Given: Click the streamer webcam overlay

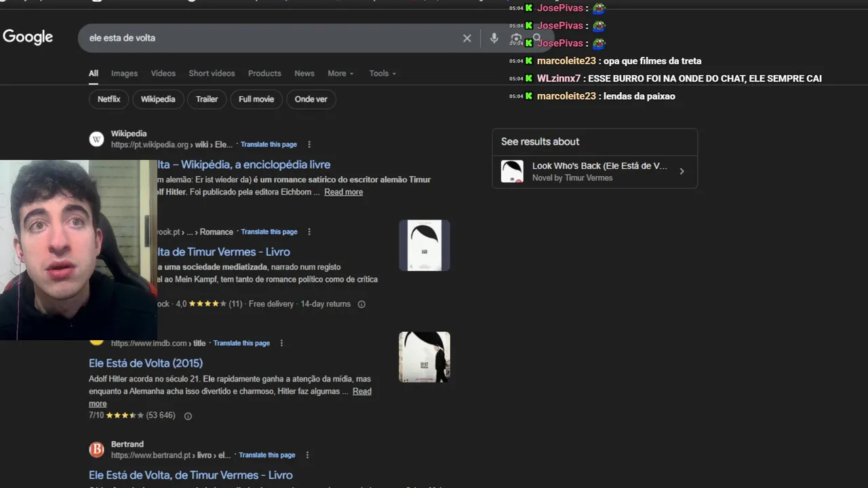Looking at the screenshot, I should [x=79, y=250].
